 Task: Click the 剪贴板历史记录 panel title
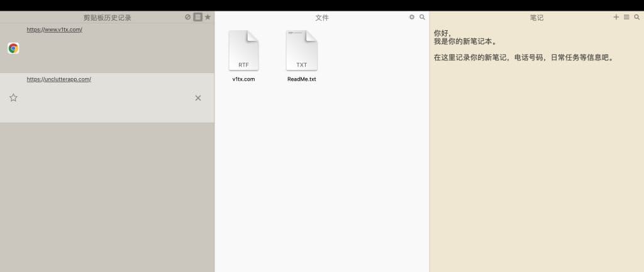click(x=107, y=18)
